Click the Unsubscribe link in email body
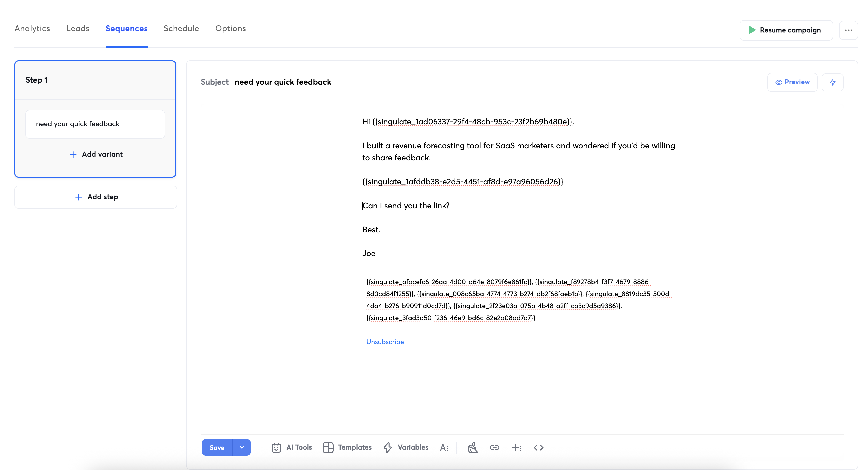The height and width of the screenshot is (470, 868). tap(385, 342)
